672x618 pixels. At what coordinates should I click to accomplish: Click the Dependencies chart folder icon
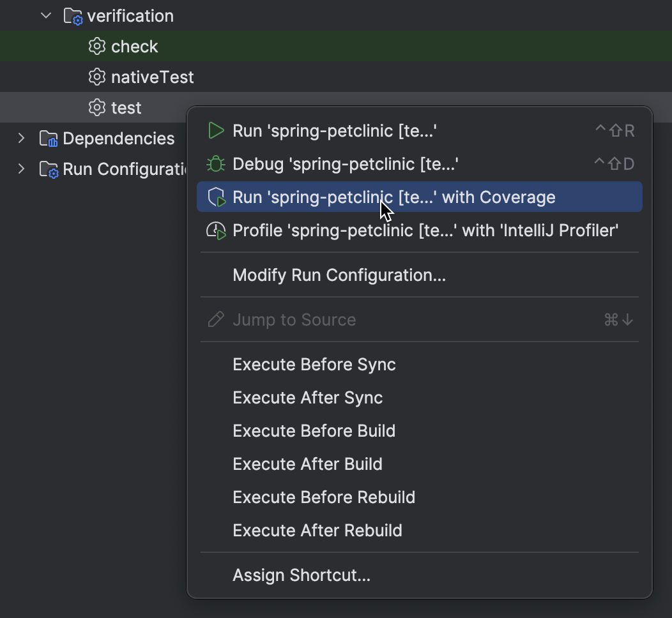click(x=48, y=138)
